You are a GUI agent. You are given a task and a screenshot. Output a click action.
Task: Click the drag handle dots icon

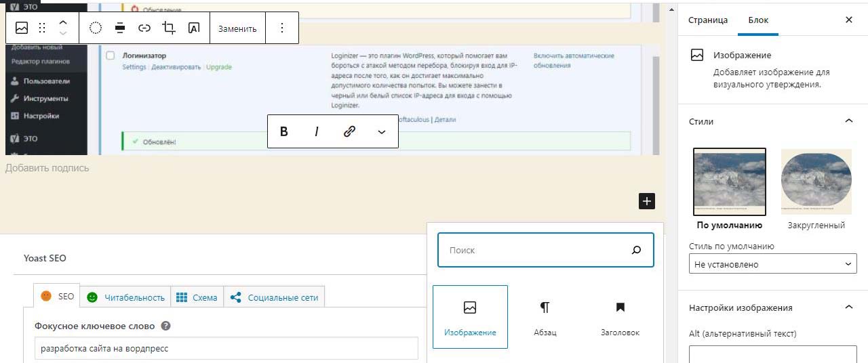42,28
